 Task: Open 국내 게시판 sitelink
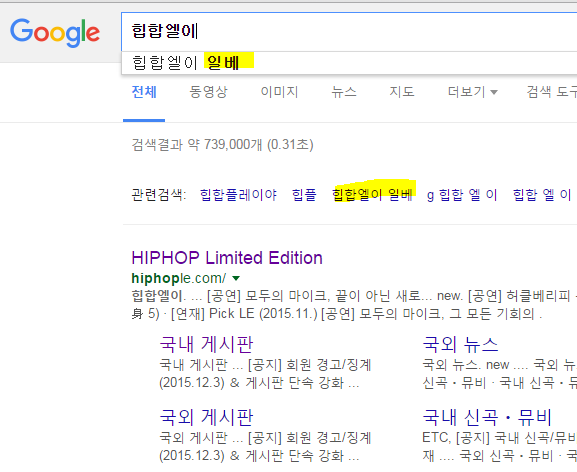[206, 344]
